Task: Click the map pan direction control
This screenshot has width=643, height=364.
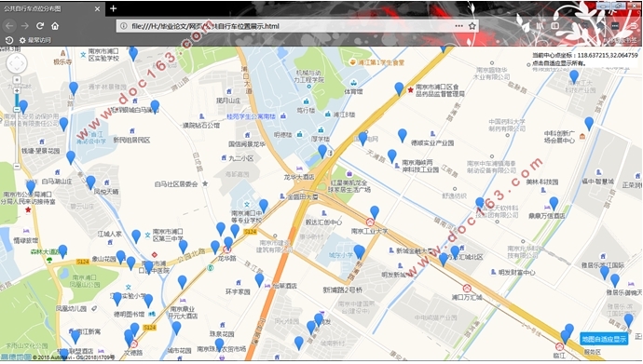Action: click(x=17, y=64)
